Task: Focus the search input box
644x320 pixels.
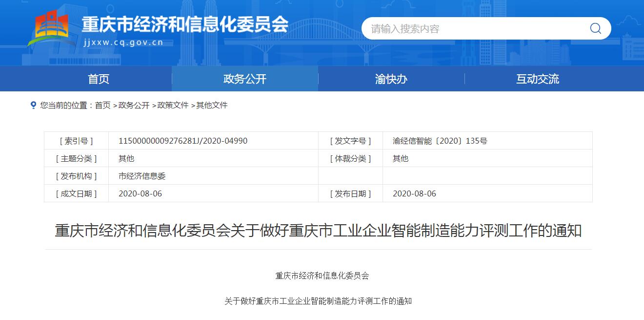Action: pyautogui.click(x=473, y=29)
